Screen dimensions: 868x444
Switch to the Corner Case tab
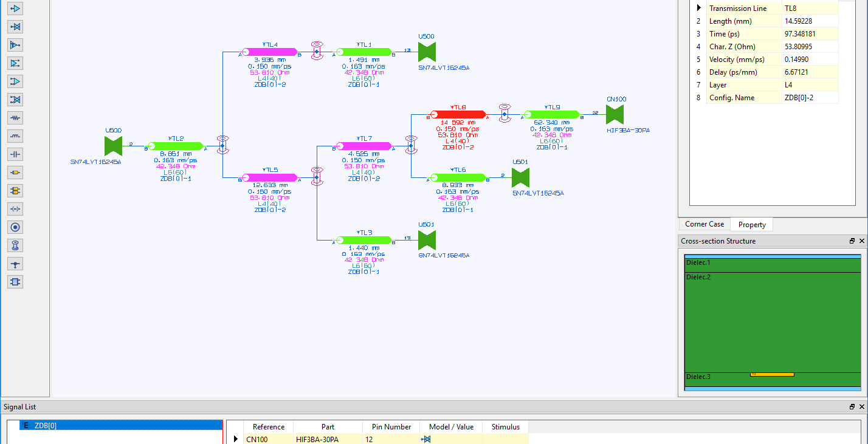coord(704,224)
